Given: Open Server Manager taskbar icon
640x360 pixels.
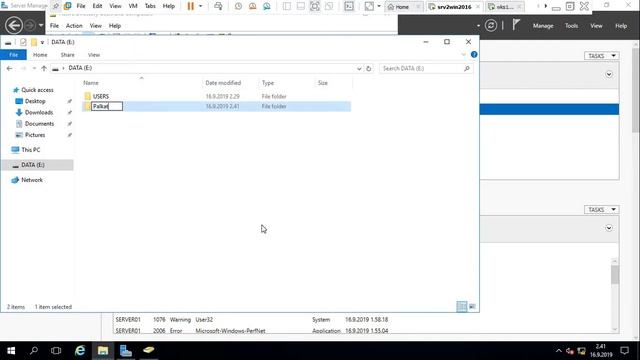Looking at the screenshot, I should [x=126, y=351].
